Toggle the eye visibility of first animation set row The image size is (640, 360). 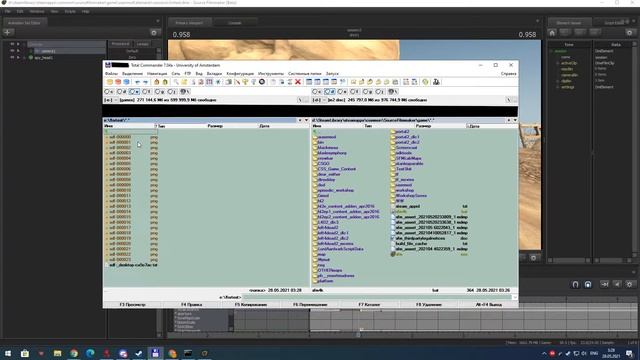click(x=12, y=44)
